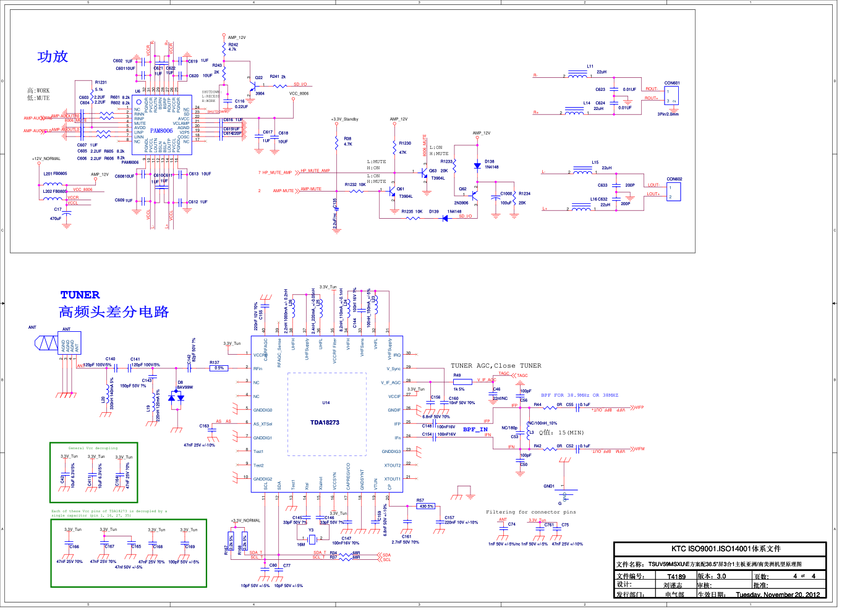Select the BPF FOR 38.9MHz OR 38MHZ note

click(x=579, y=395)
